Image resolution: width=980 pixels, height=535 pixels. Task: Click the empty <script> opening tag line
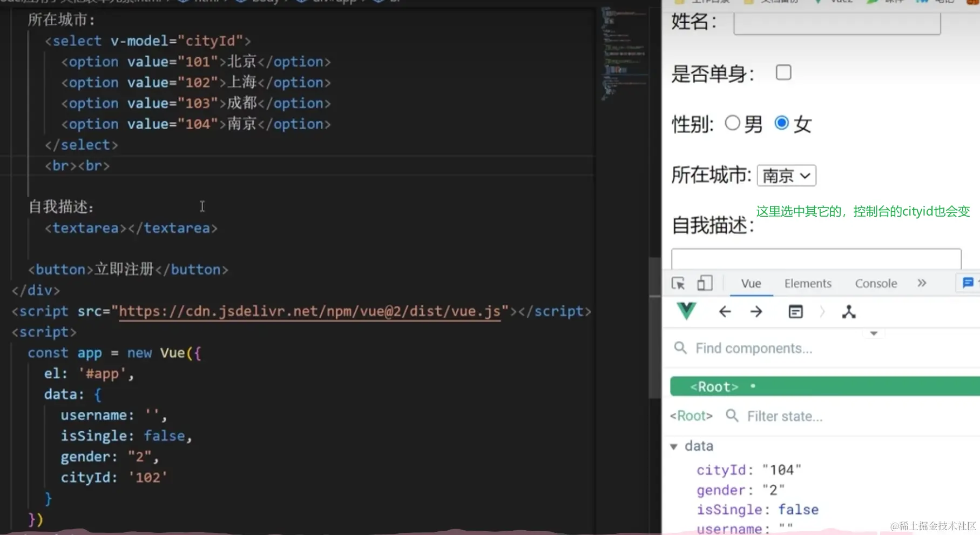44,332
